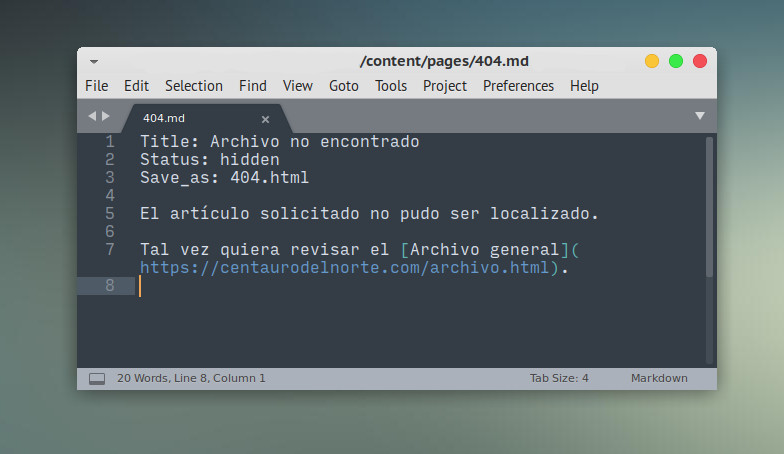Click the centaurodelnorte.com archivo.html URL

click(345, 268)
